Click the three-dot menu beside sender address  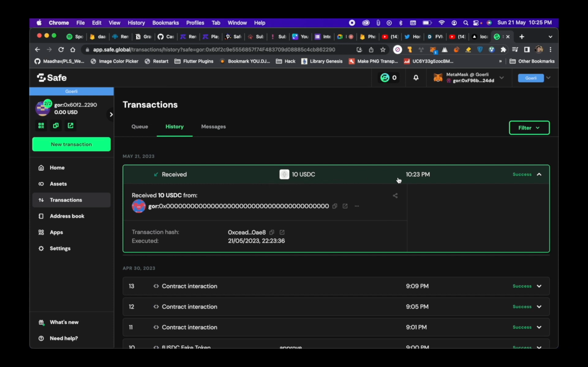(x=357, y=206)
